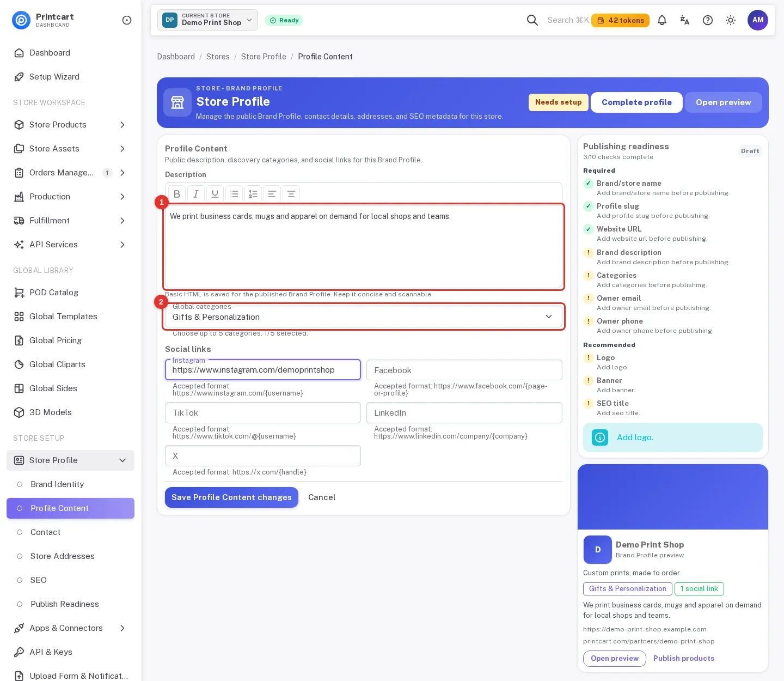This screenshot has width=784, height=681.
Task: Focus the TikTok link field
Action: pyautogui.click(x=263, y=413)
